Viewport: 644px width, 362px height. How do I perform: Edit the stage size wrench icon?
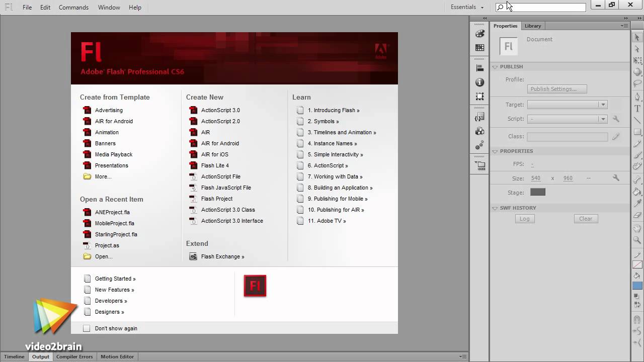coord(616,178)
